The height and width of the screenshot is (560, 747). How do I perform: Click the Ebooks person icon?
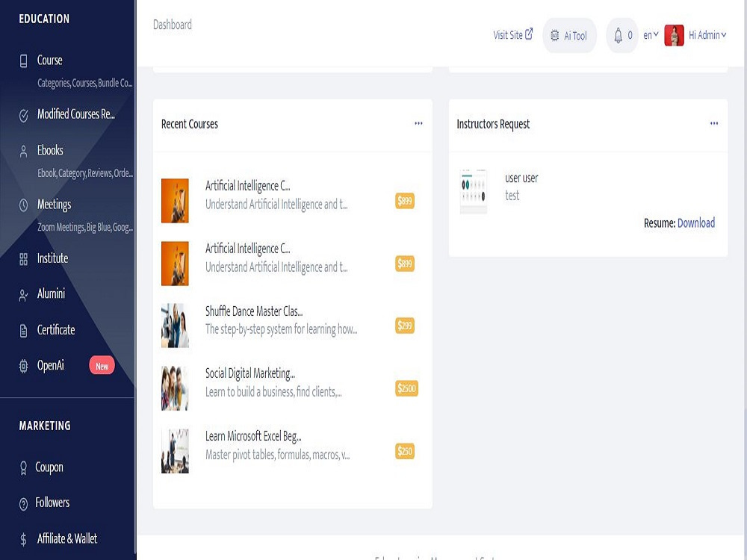click(x=23, y=152)
